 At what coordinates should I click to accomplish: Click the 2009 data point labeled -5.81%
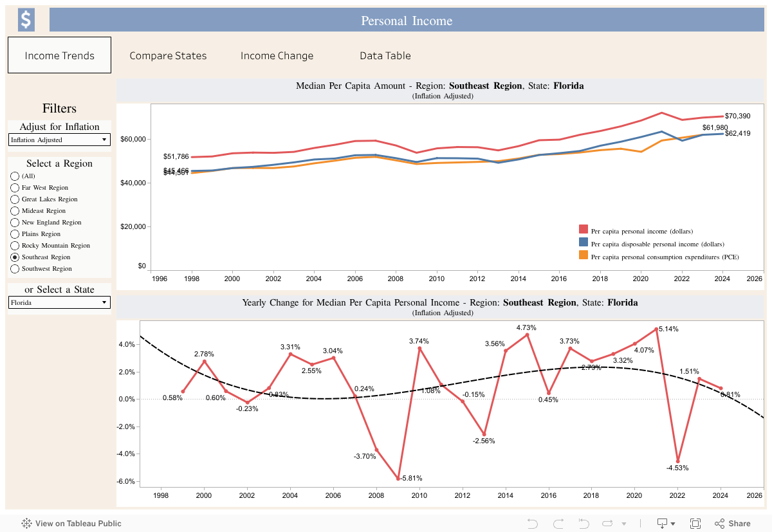398,478
